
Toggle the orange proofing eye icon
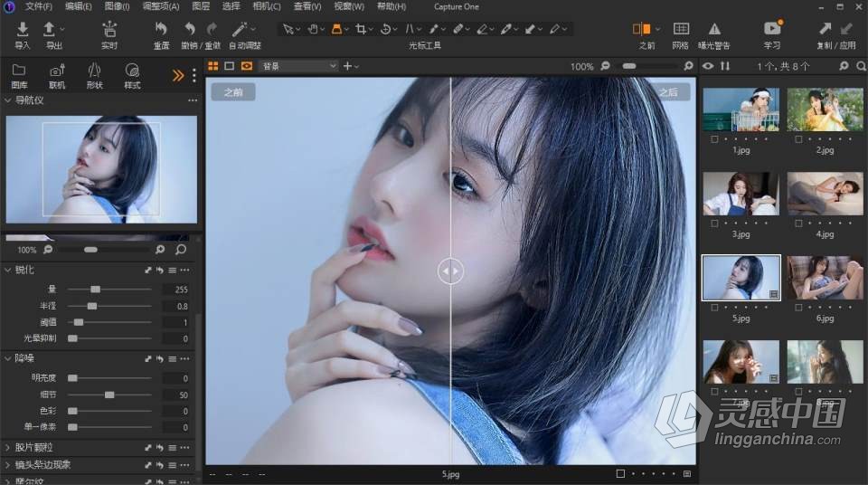(247, 66)
